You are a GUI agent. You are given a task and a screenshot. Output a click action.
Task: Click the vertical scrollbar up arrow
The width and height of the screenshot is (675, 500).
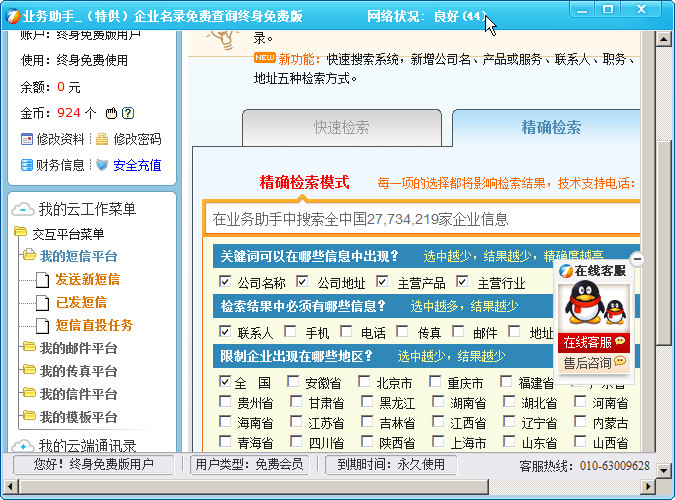tap(663, 40)
